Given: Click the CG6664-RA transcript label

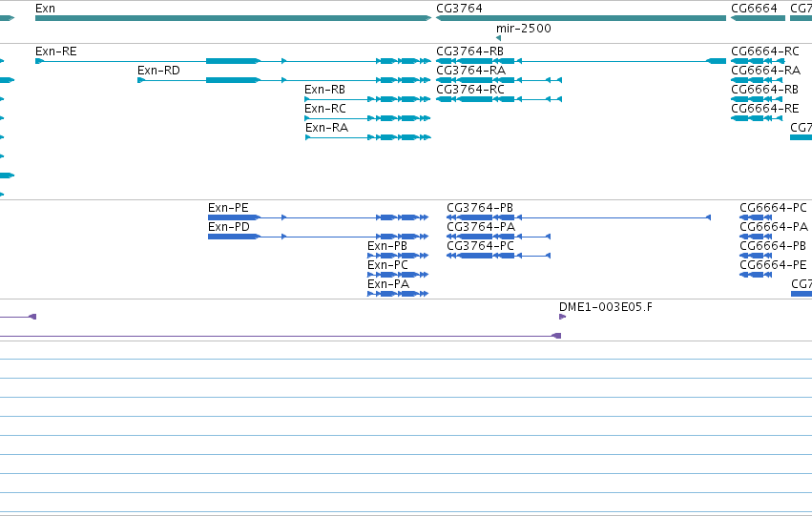Looking at the screenshot, I should coord(766,71).
